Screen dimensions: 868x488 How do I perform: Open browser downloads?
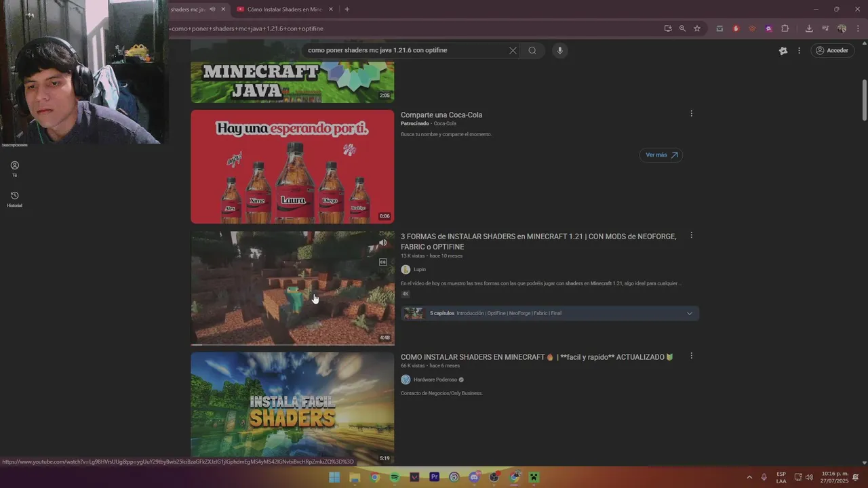tap(809, 28)
